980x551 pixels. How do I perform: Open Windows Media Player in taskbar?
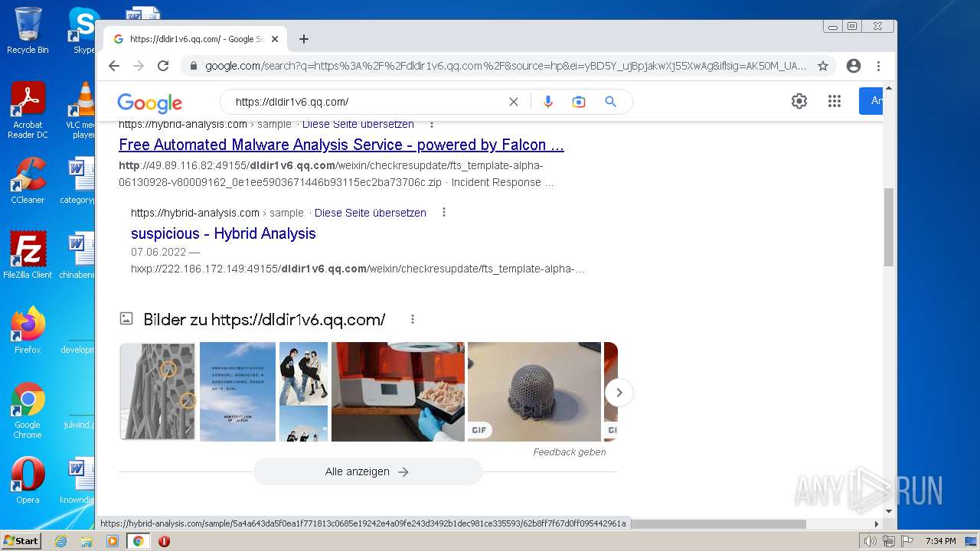coord(113,541)
